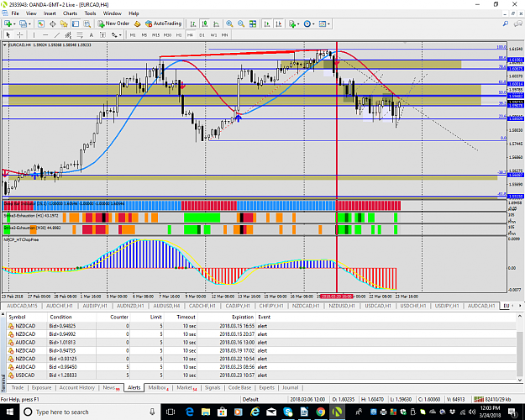The width and height of the screenshot is (525, 420).
Task: Open the MetaEditor book icon
Action: tap(137, 24)
